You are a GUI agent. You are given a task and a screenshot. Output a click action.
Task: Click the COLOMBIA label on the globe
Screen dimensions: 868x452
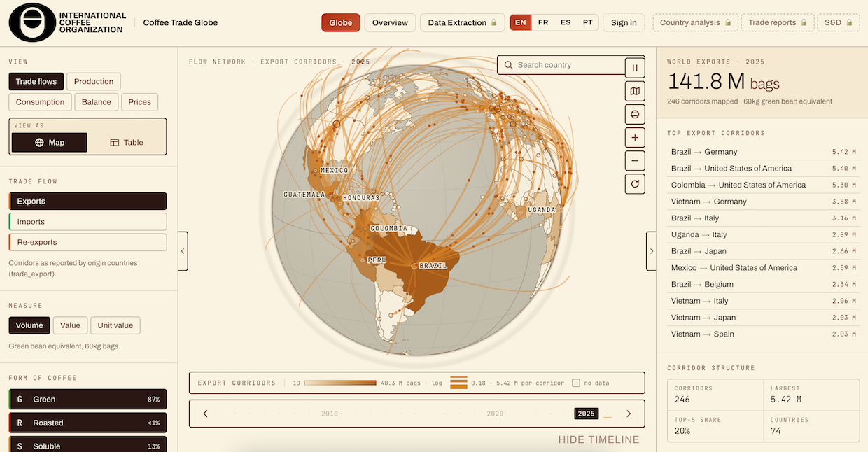tap(388, 228)
